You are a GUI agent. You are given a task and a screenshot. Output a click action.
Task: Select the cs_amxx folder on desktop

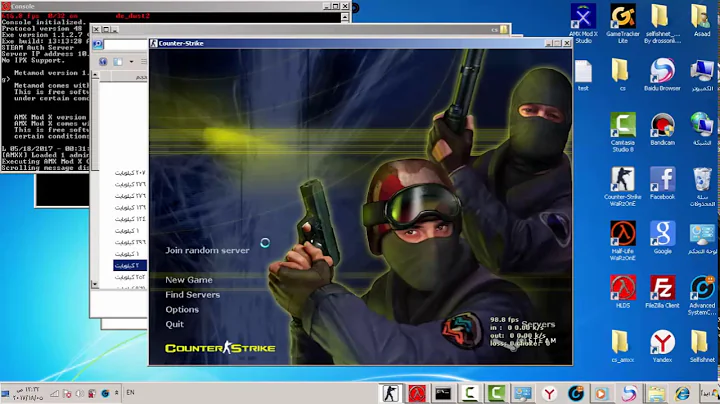[x=622, y=346]
